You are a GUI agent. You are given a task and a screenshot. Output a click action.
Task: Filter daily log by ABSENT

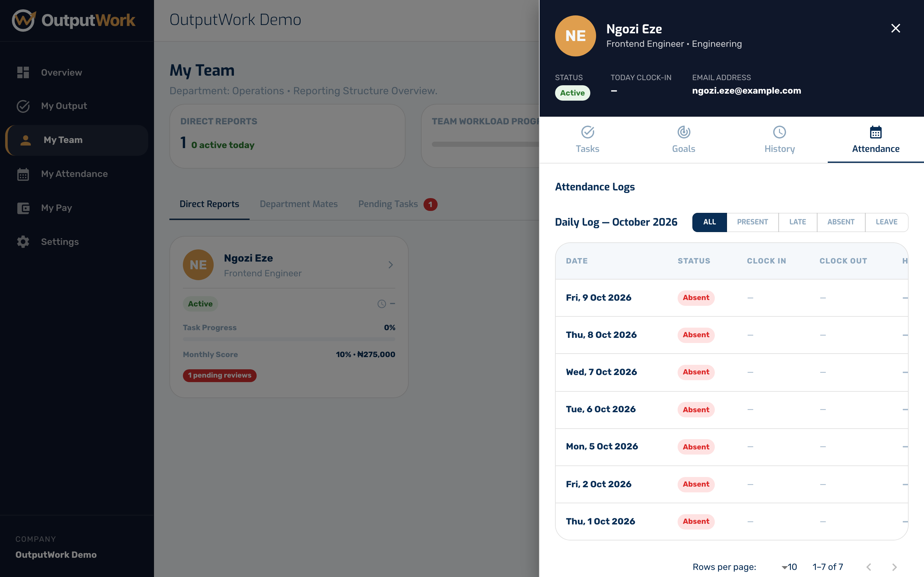[841, 222]
